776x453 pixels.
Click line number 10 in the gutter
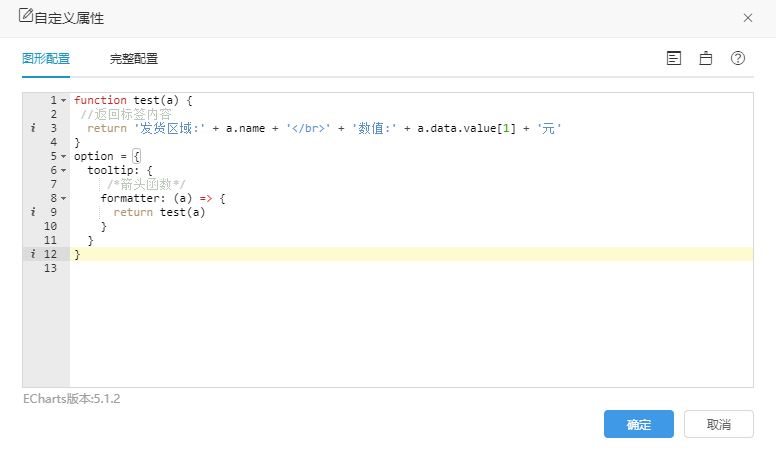coord(50,226)
